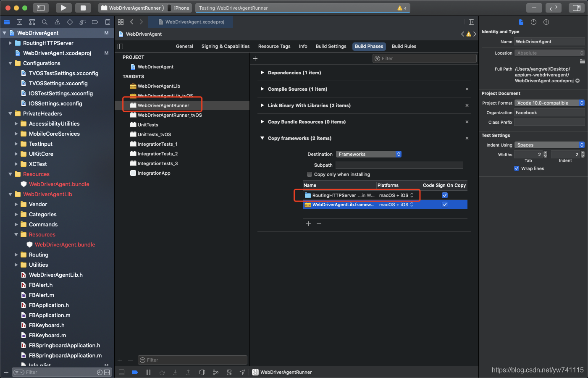Show the Test navigator diamond icon
The height and width of the screenshot is (378, 588).
pos(70,22)
